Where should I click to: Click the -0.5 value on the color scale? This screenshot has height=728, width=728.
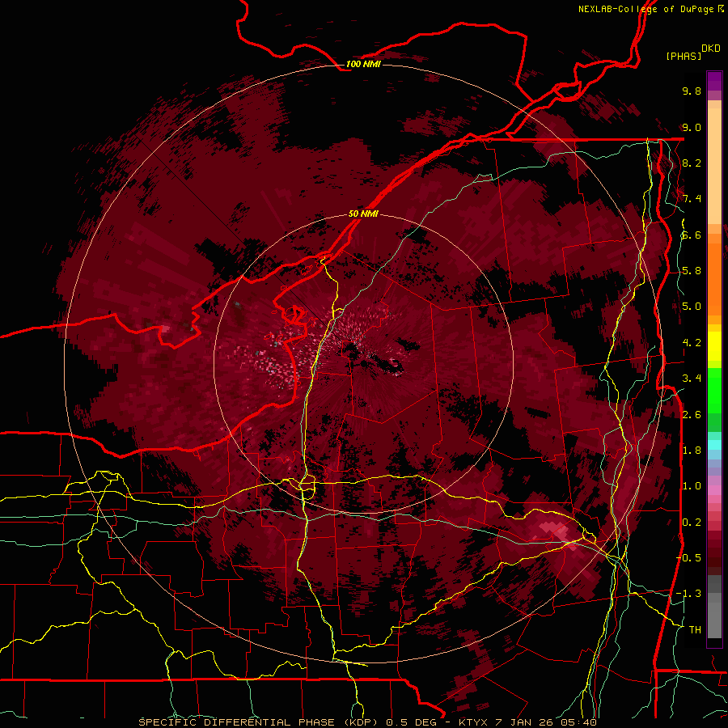pos(688,558)
